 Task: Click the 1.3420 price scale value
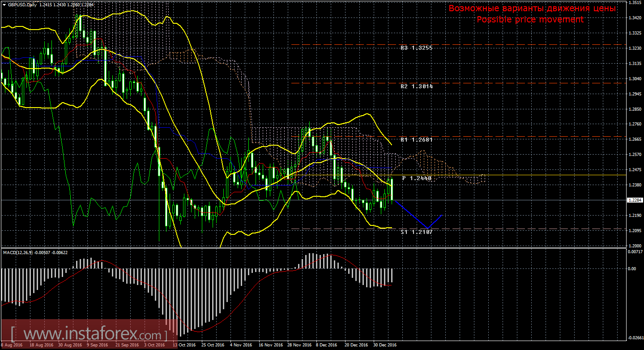tap(635, 18)
